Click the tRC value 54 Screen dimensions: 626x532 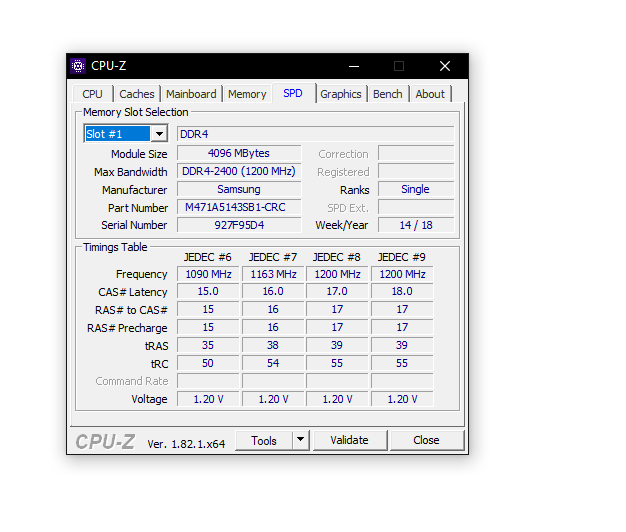click(x=273, y=363)
